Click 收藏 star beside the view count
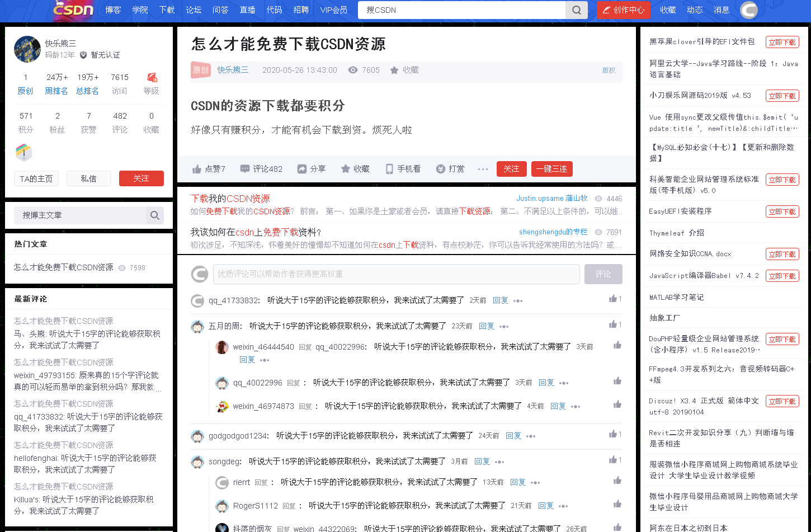The height and width of the screenshot is (532, 811). [394, 70]
